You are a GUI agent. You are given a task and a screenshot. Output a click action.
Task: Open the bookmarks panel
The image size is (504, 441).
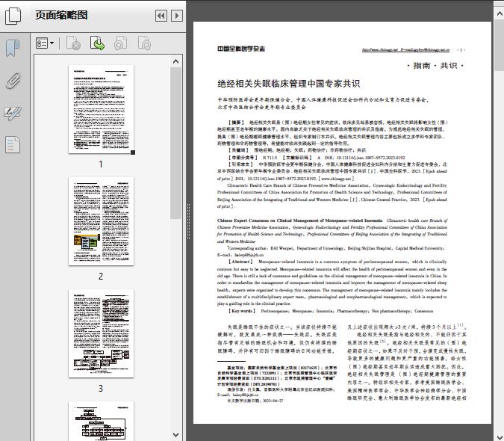pyautogui.click(x=13, y=49)
